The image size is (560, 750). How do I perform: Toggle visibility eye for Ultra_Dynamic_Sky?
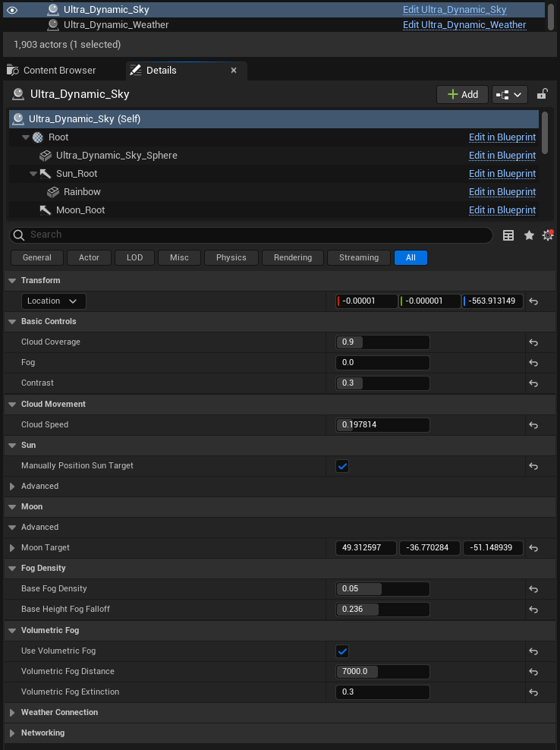(12, 10)
